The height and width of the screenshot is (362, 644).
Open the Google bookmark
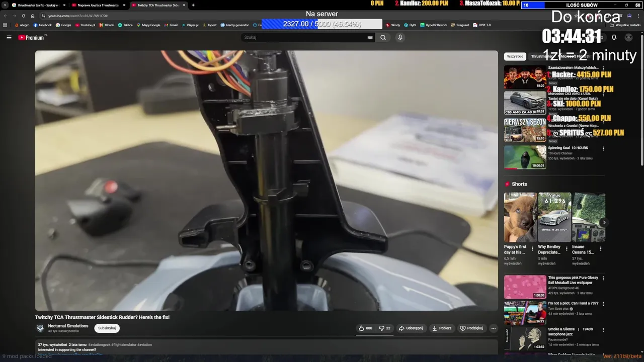[63, 25]
